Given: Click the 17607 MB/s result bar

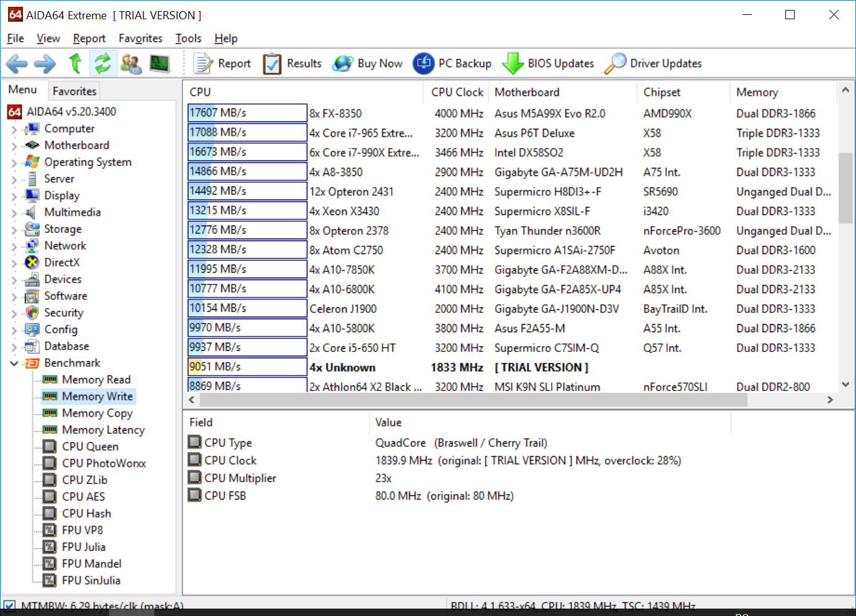Looking at the screenshot, I should click(247, 113).
